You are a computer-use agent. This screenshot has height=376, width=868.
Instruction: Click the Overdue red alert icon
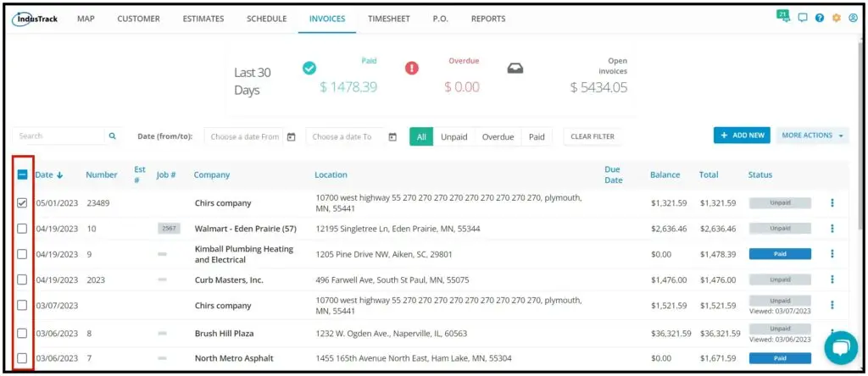[412, 68]
